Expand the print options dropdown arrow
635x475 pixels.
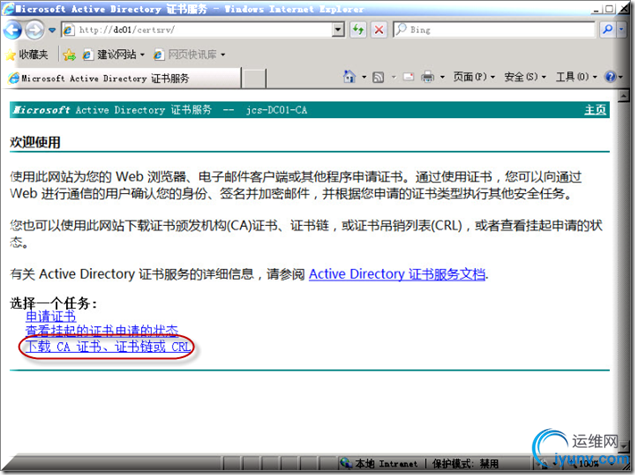[442, 77]
